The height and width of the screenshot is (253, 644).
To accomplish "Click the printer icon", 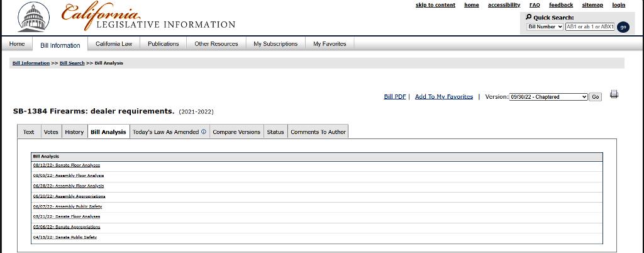I will [614, 95].
